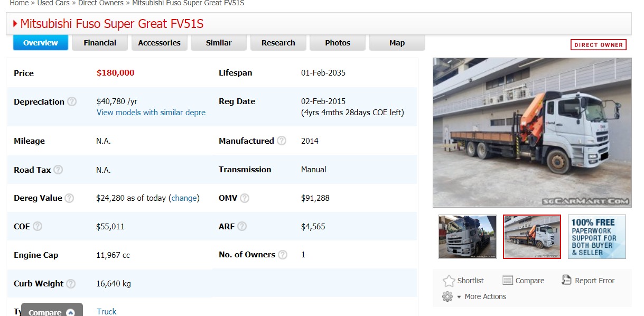Click the Report Error icon

[566, 281]
